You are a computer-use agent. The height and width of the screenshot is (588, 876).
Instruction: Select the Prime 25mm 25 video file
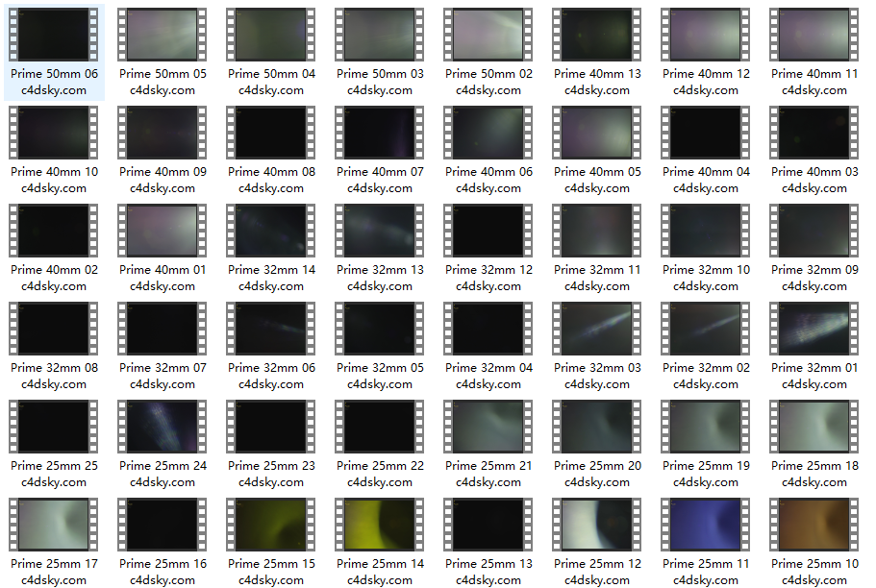click(54, 426)
